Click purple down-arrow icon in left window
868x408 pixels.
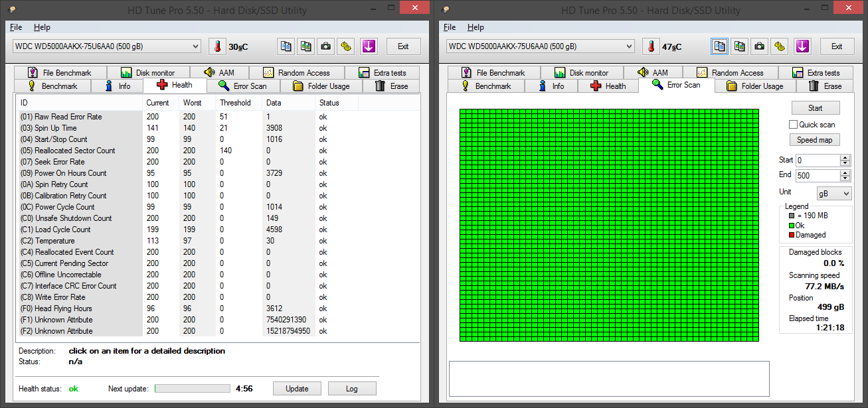click(369, 46)
